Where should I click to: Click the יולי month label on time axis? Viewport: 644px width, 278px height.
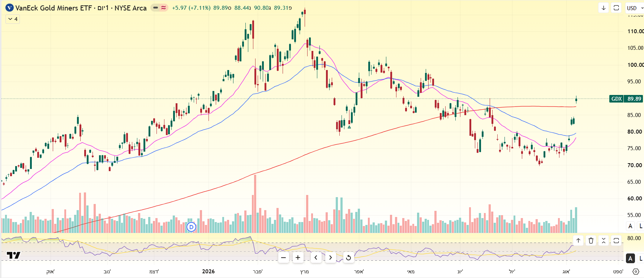[512, 272]
